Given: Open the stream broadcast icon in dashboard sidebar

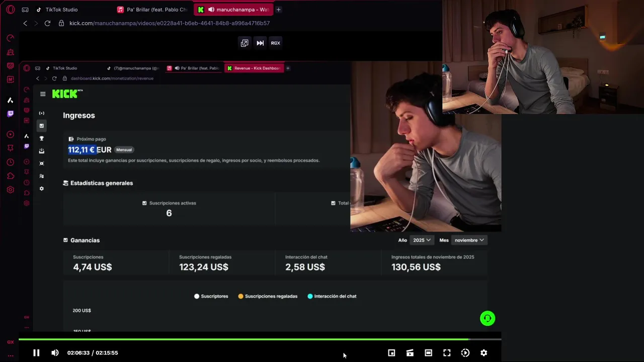Looking at the screenshot, I should click(x=42, y=113).
